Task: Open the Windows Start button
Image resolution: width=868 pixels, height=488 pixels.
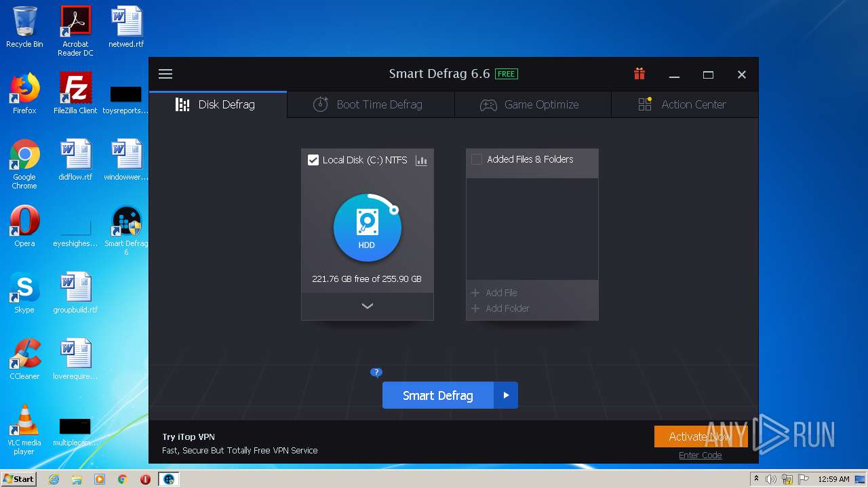Action: (x=19, y=479)
